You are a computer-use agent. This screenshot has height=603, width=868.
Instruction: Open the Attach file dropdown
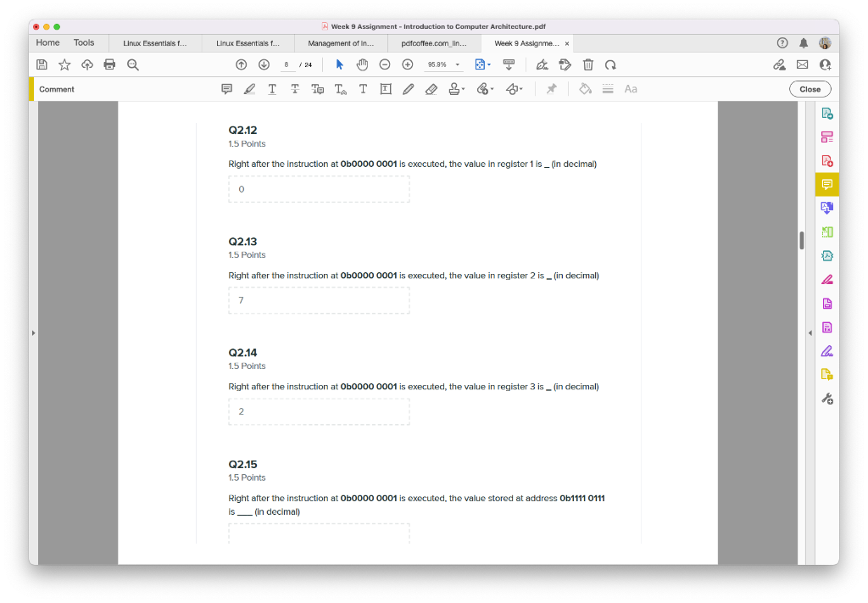click(485, 89)
